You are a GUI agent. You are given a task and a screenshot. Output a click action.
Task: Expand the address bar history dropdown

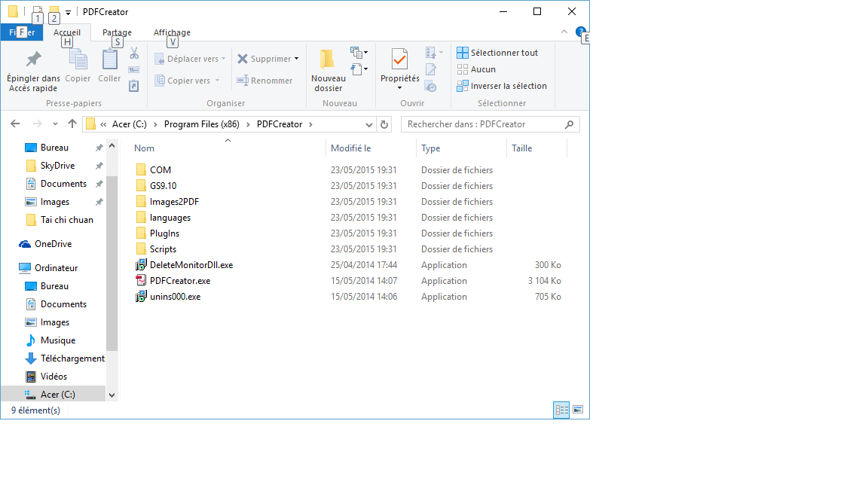(368, 125)
